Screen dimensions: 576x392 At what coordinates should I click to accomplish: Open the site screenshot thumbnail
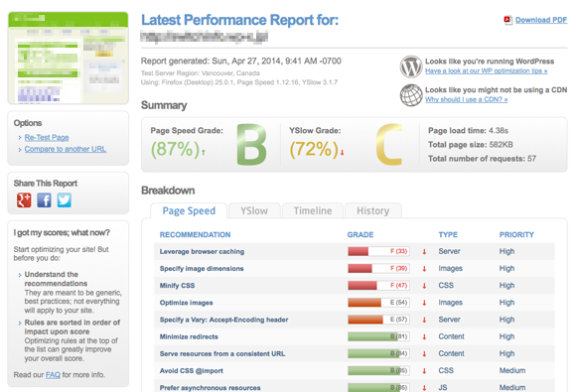[x=68, y=58]
